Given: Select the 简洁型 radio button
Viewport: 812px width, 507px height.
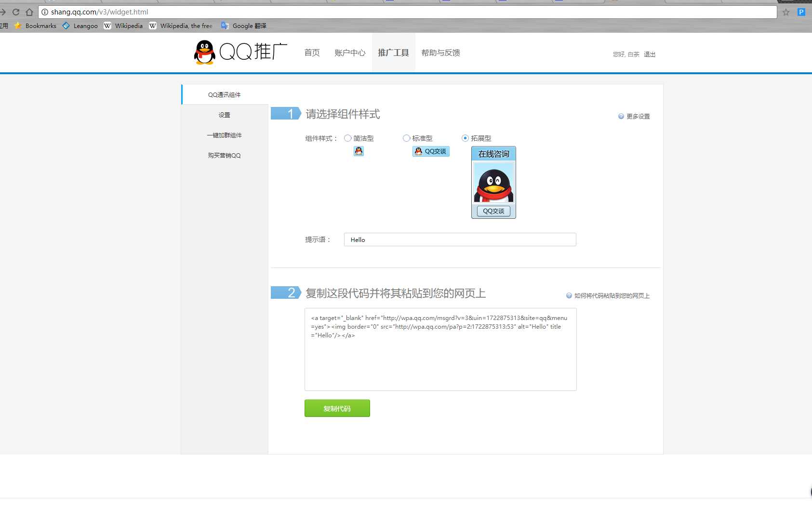Looking at the screenshot, I should 347,138.
